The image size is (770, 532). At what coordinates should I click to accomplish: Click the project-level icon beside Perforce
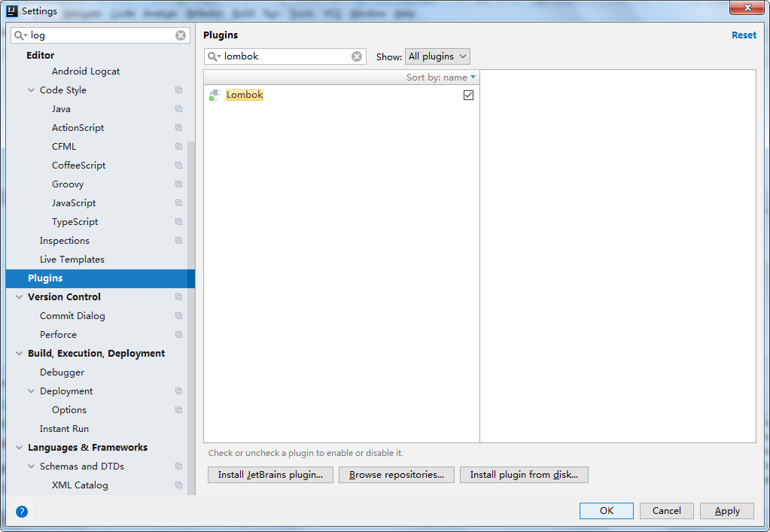(x=178, y=335)
